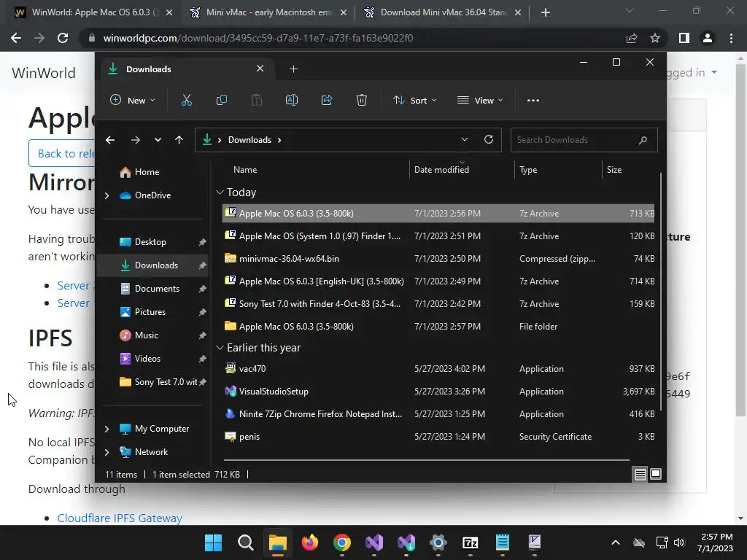Sort by Size column header
Screen dimensions: 747x560
[614, 170]
